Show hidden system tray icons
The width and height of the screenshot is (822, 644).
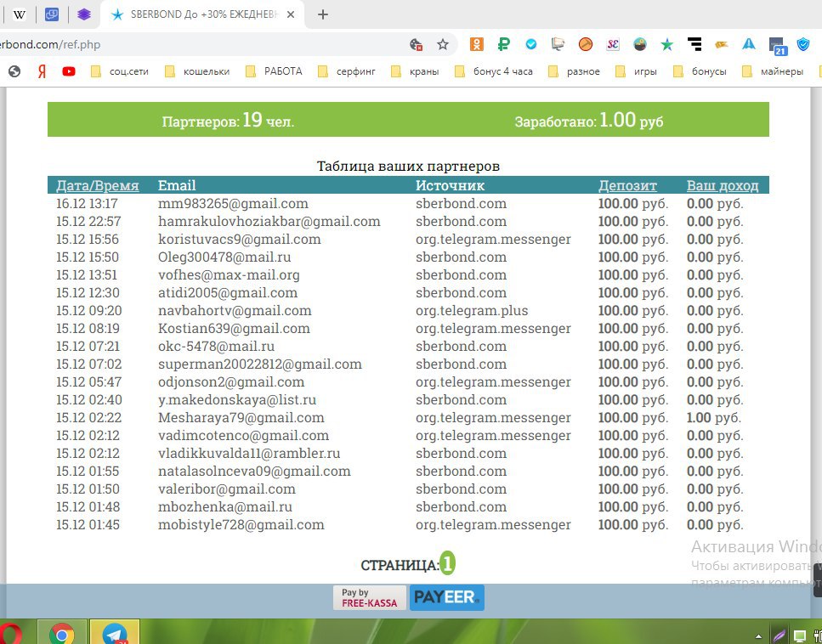[x=758, y=636]
